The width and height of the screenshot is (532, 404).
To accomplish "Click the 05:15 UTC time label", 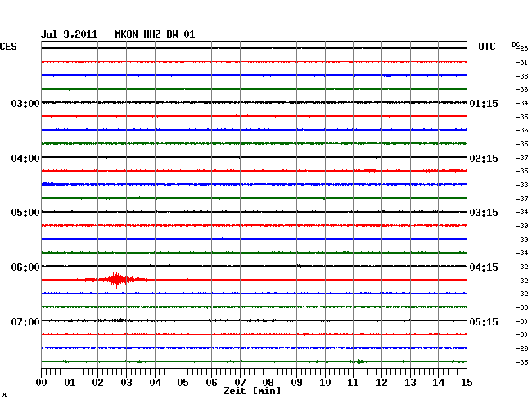I will click(x=484, y=321).
